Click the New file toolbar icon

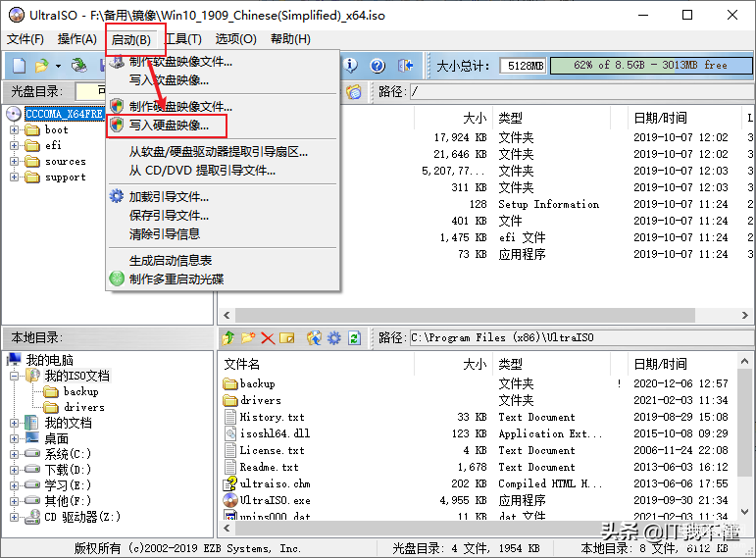19,66
